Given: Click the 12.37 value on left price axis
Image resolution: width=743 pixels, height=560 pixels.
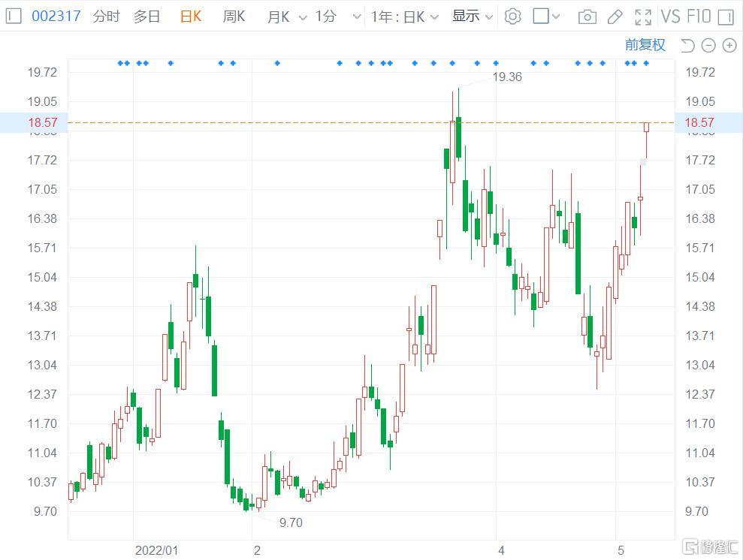Looking at the screenshot, I should pyautogui.click(x=42, y=394).
